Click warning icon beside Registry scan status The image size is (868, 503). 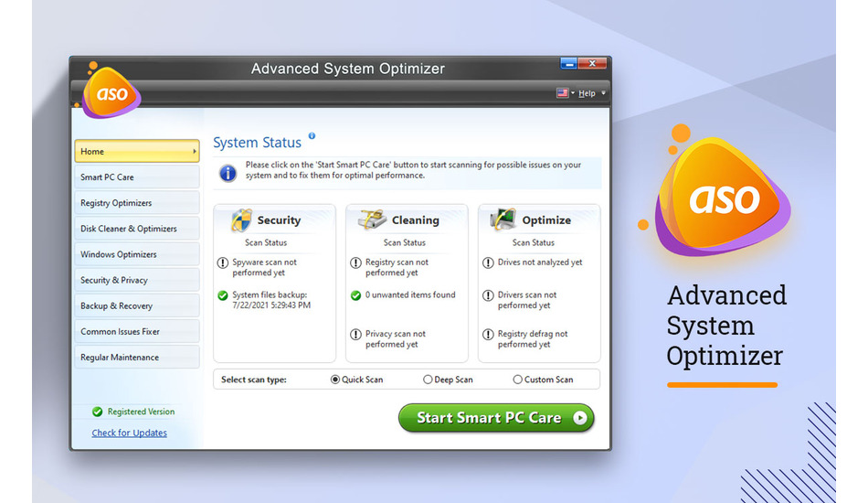coord(356,262)
